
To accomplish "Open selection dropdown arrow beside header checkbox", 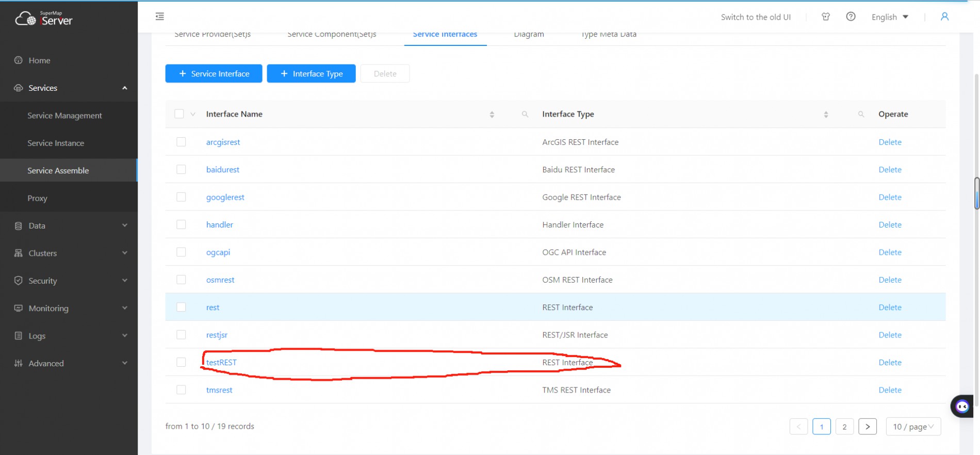I will click(x=193, y=114).
